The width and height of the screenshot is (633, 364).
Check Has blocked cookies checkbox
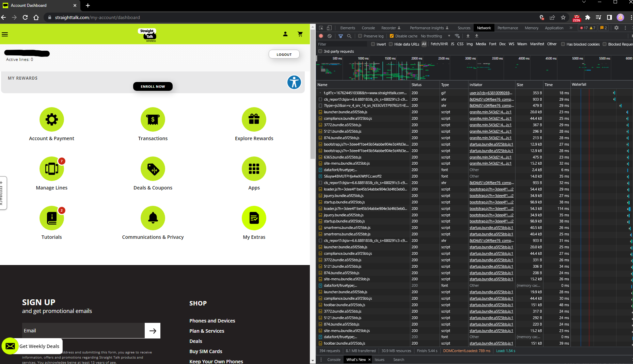pyautogui.click(x=563, y=44)
